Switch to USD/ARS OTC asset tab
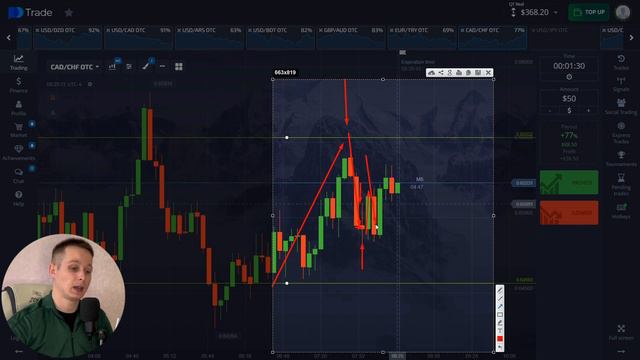Viewport: 640px width, 360px height. point(209,37)
